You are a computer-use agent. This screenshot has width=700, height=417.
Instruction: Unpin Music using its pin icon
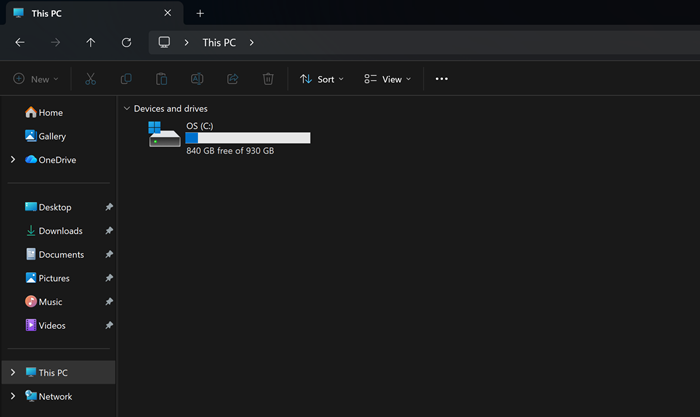click(109, 301)
